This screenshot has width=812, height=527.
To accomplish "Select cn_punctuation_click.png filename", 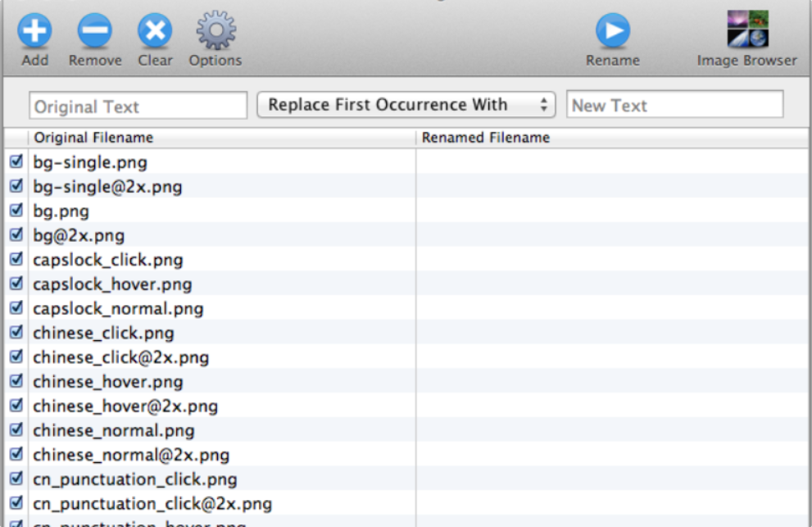I will [x=135, y=479].
